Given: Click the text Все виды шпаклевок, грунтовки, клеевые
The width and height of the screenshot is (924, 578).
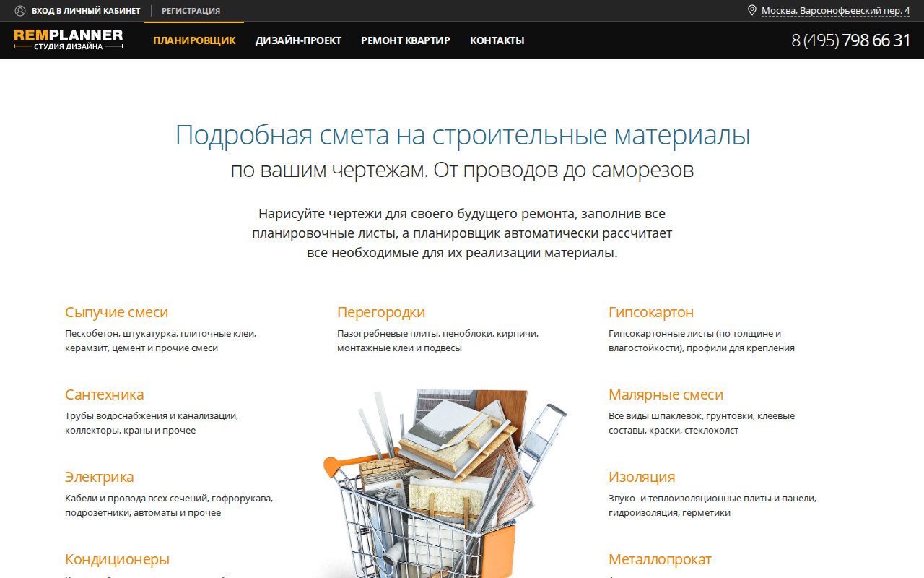Looking at the screenshot, I should click(702, 416).
